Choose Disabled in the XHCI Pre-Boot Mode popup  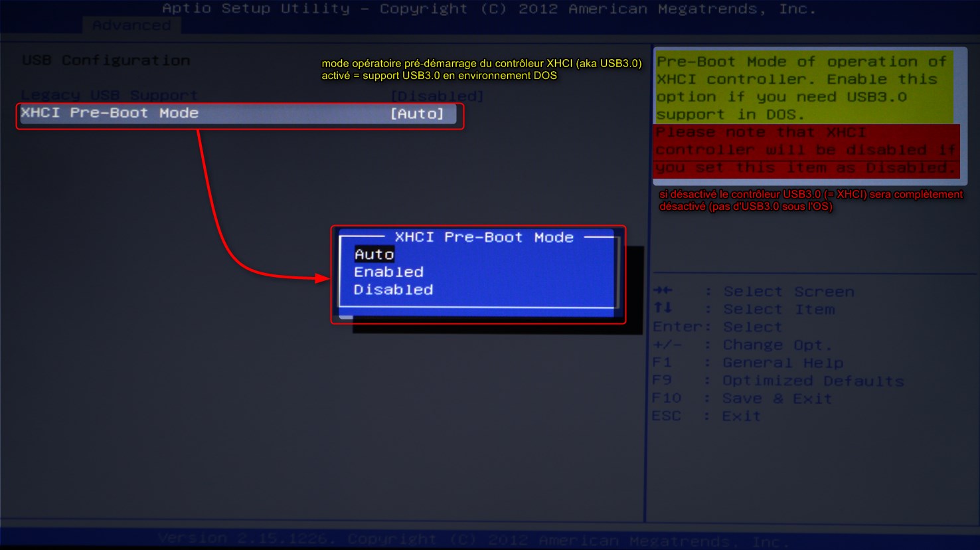393,290
